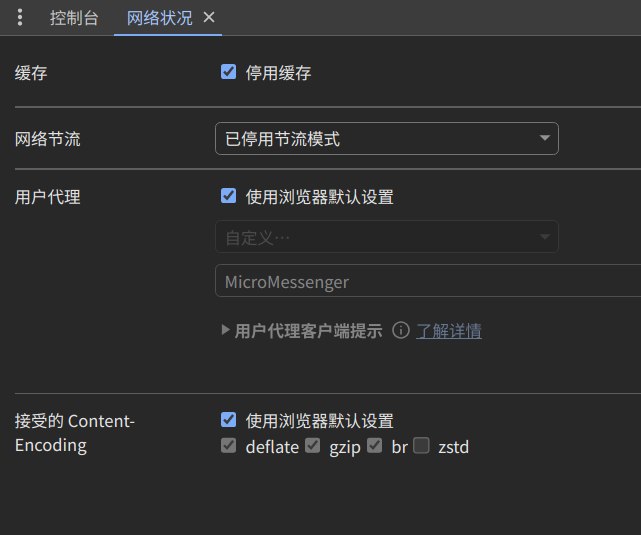Toggle the deflate encoding checkbox
641x535 pixels.
[229, 446]
